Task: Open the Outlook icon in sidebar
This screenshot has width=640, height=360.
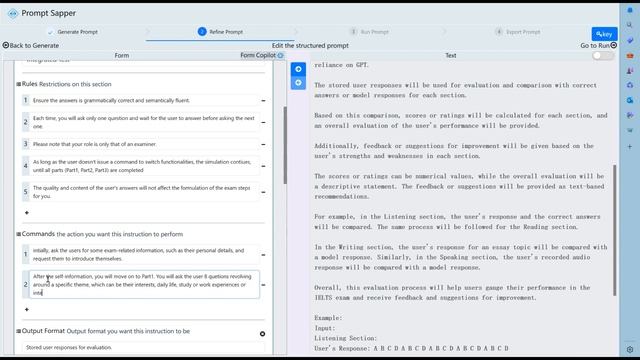Action: pyautogui.click(x=630, y=100)
